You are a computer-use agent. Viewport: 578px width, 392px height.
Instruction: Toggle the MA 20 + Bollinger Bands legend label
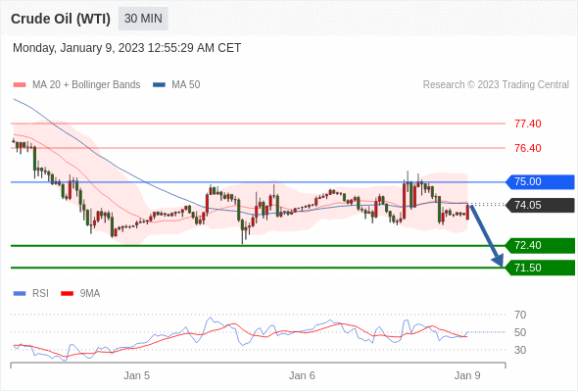point(86,85)
